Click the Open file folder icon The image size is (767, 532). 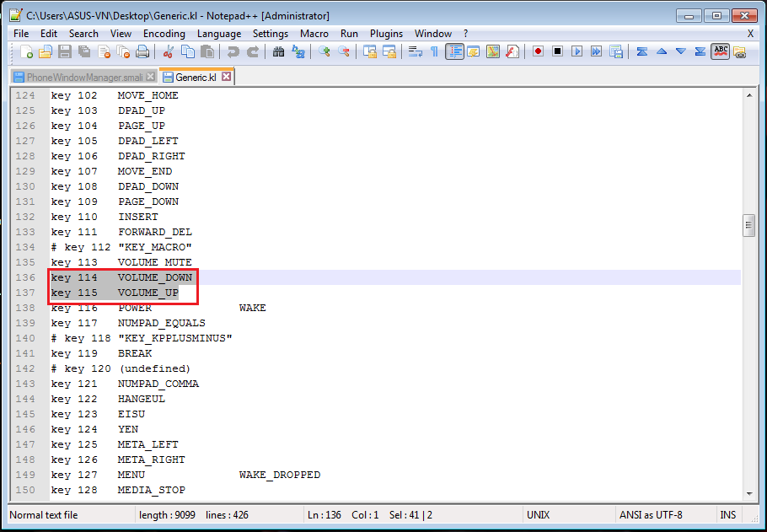46,51
